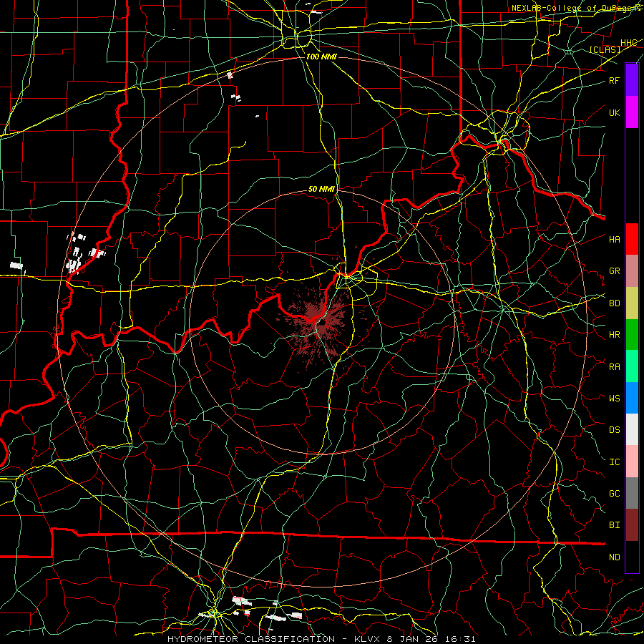Click the ND black legend swatch
644x644 pixels.
pos(632,557)
